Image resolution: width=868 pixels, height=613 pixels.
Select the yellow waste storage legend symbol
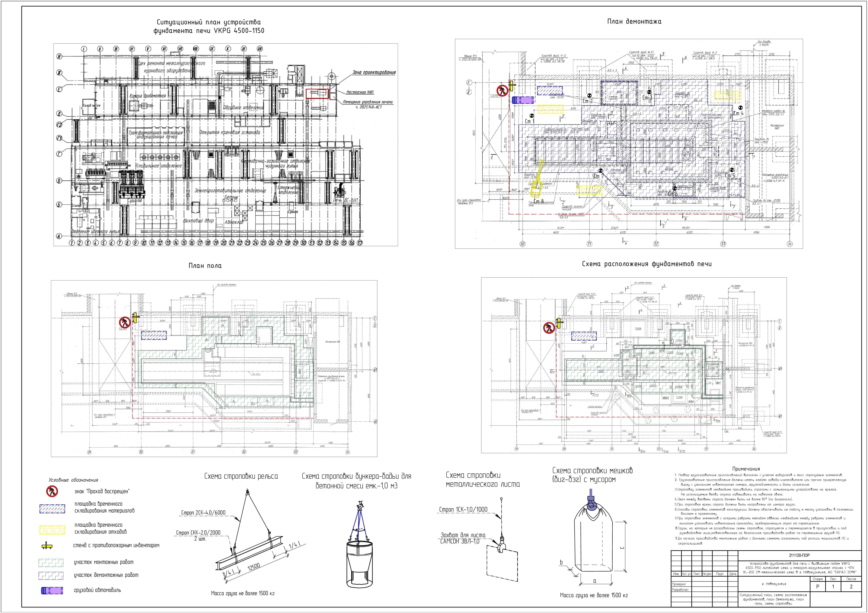click(x=52, y=529)
